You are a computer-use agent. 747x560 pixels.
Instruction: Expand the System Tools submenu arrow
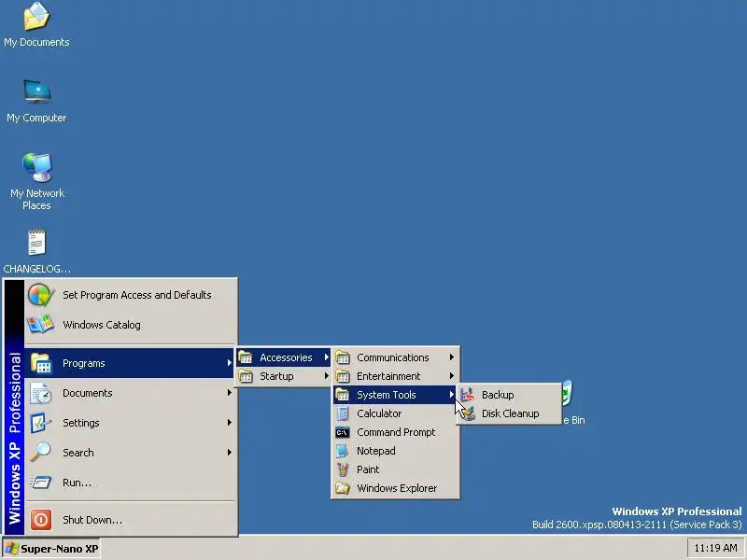(x=452, y=395)
